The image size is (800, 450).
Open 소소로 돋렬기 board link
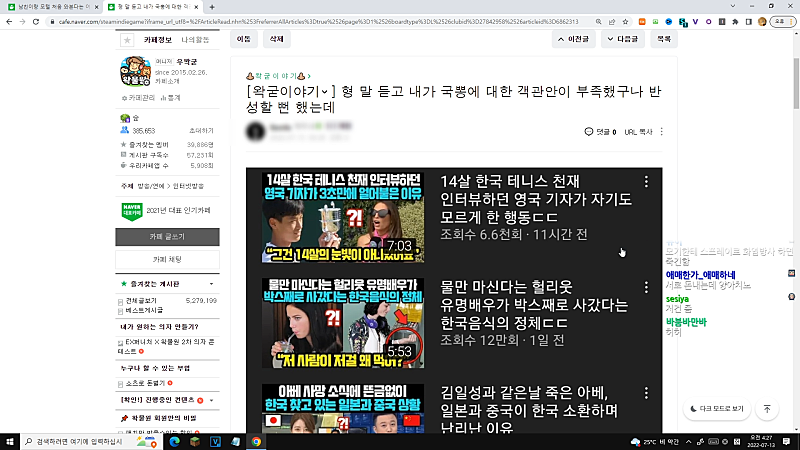[x=145, y=383]
